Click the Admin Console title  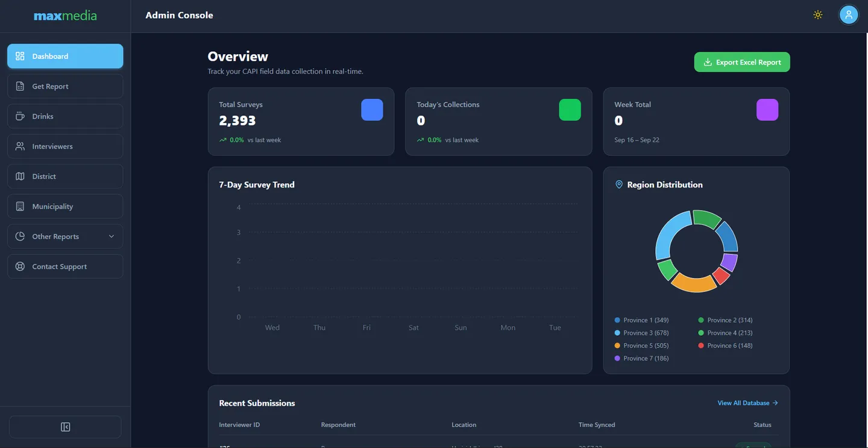coord(179,15)
